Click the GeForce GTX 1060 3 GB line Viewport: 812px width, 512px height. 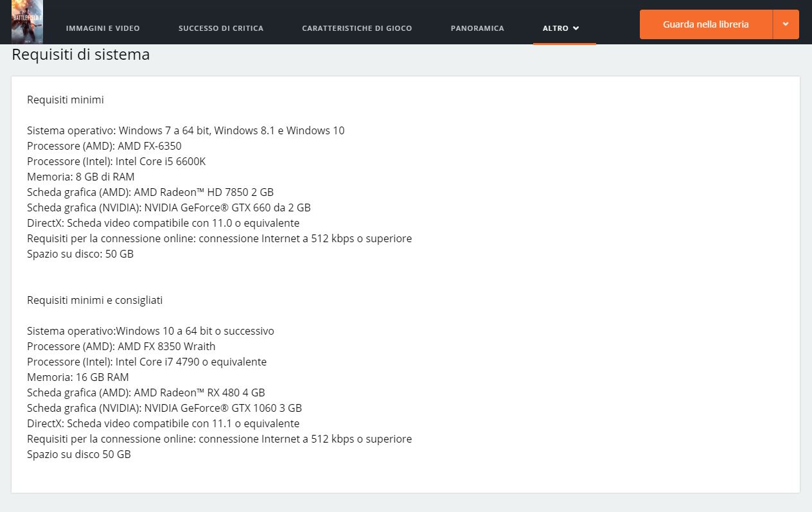[x=164, y=408]
